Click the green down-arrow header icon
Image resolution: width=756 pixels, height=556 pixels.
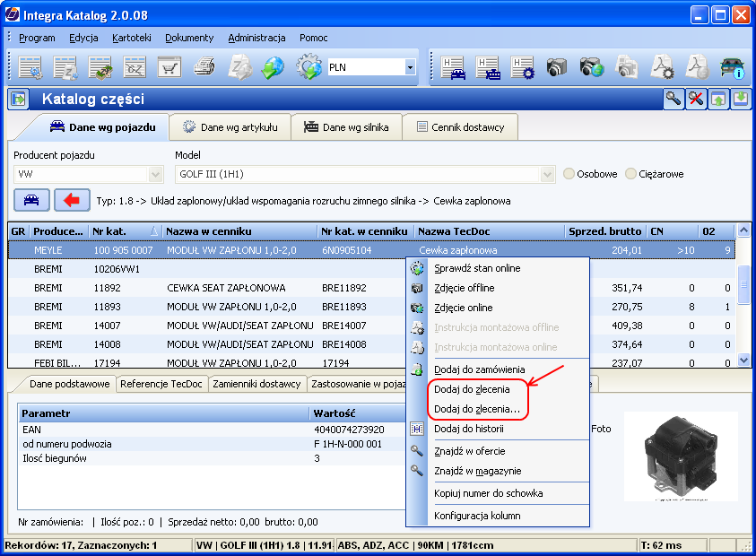pos(740,100)
